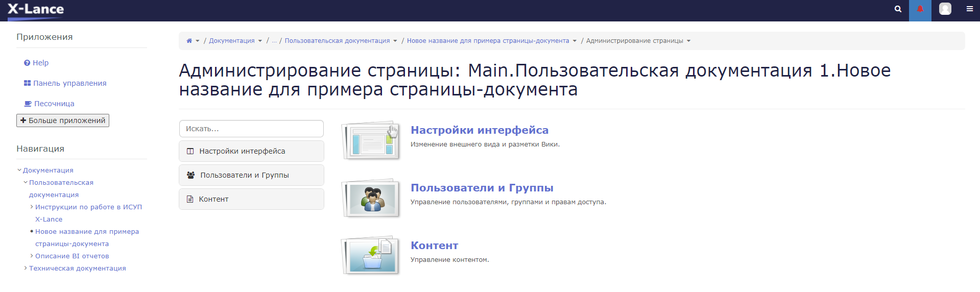Expand Инструкции по работе в ИСУП node

pyautogui.click(x=32, y=207)
